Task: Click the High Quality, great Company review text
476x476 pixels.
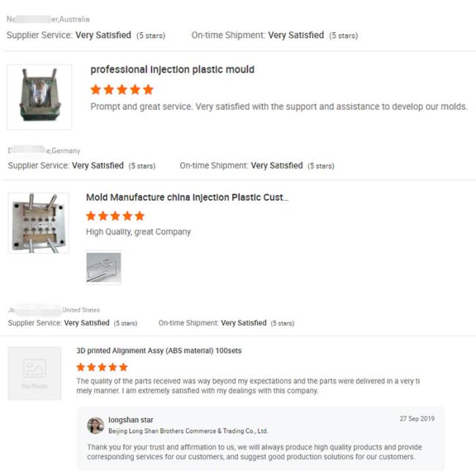Action: click(138, 232)
